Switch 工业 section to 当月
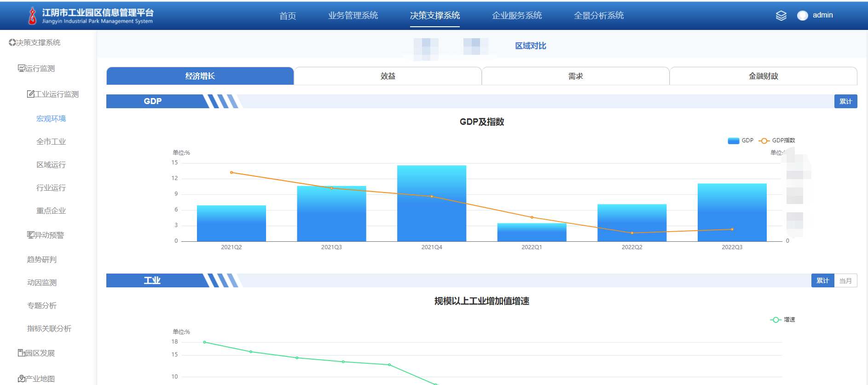 [846, 280]
